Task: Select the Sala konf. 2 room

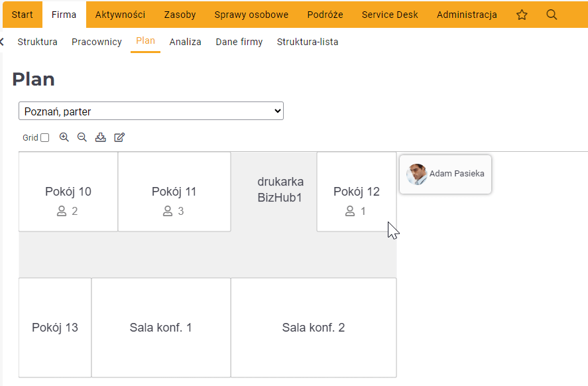Action: pyautogui.click(x=314, y=328)
